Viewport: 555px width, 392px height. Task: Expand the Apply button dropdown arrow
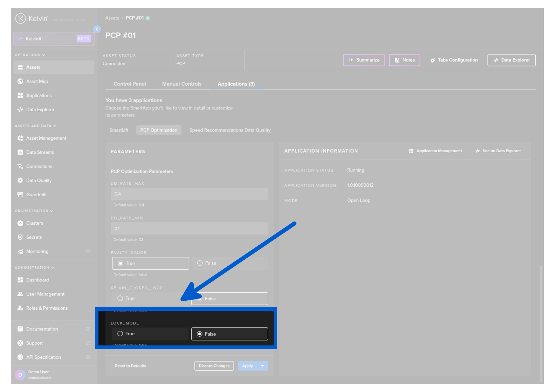click(x=262, y=366)
